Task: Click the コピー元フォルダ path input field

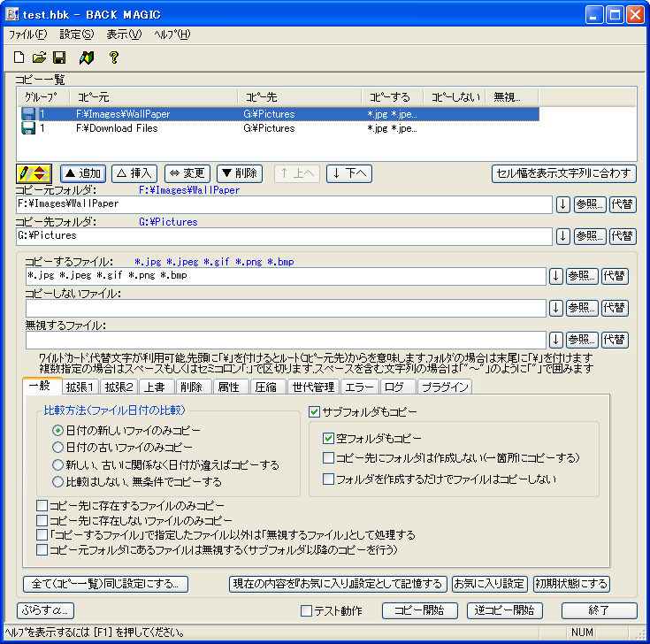Action: coord(285,204)
